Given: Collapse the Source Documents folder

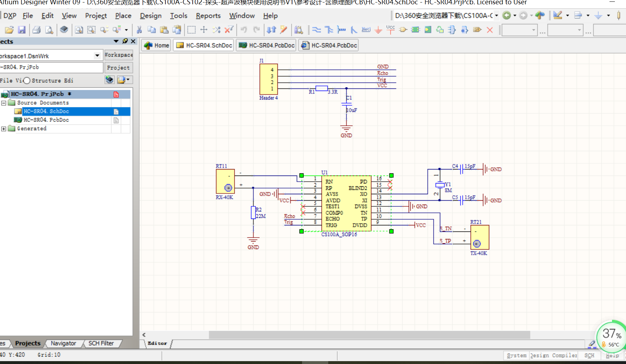Looking at the screenshot, I should [x=4, y=103].
